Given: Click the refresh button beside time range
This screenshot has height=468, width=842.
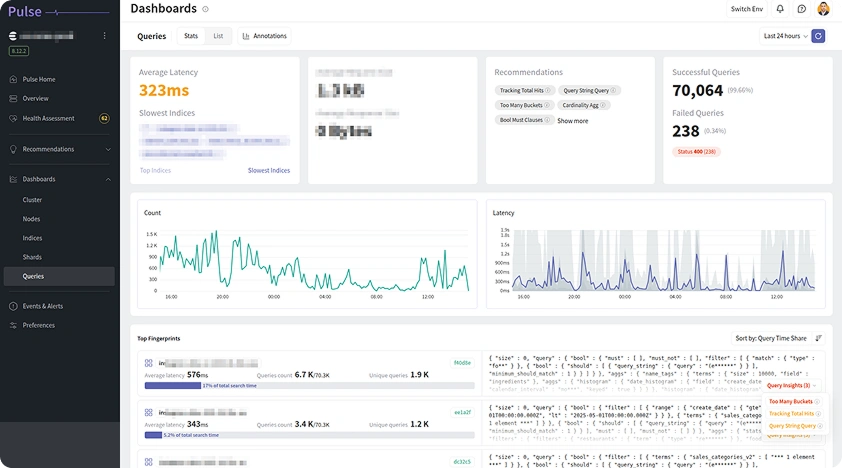Looking at the screenshot, I should [x=818, y=36].
